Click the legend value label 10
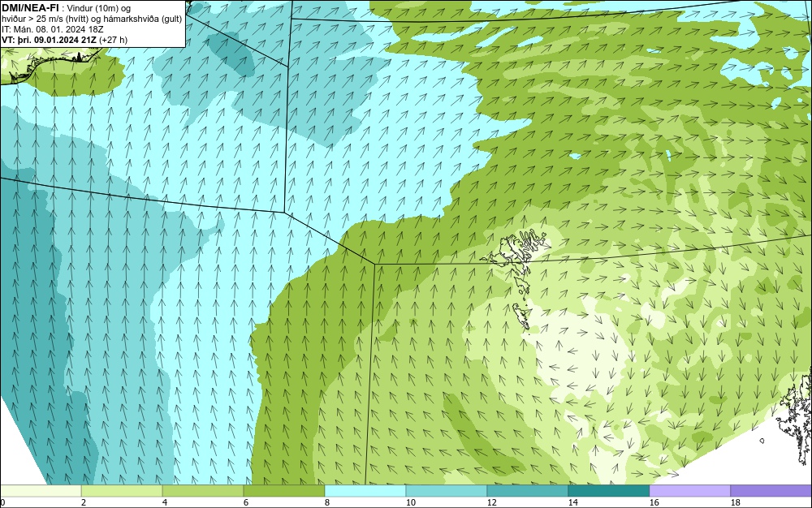This screenshot has width=812, height=508. pyautogui.click(x=410, y=502)
